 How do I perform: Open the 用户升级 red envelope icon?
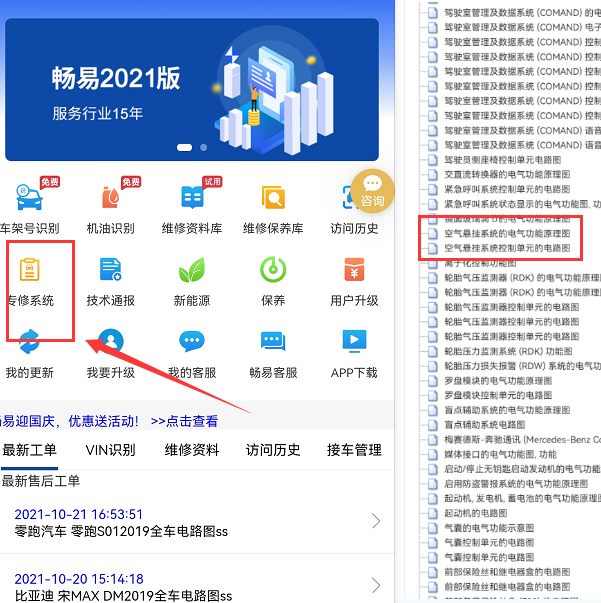tap(354, 269)
